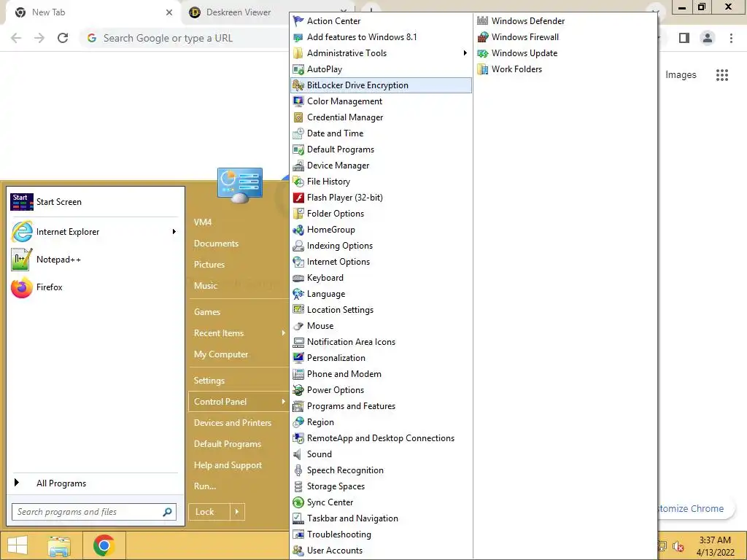747x560 pixels.
Task: Click the red Flash Player icon
Action: (298, 198)
